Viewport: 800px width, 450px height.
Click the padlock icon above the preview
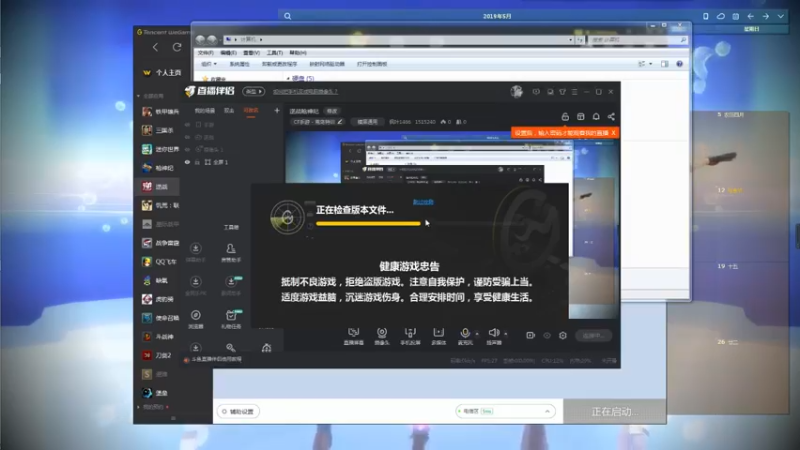pyautogui.click(x=565, y=117)
